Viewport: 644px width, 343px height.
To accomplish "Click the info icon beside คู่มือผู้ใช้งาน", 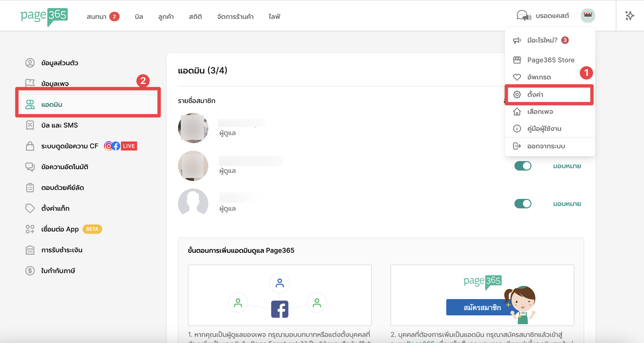I will [517, 129].
